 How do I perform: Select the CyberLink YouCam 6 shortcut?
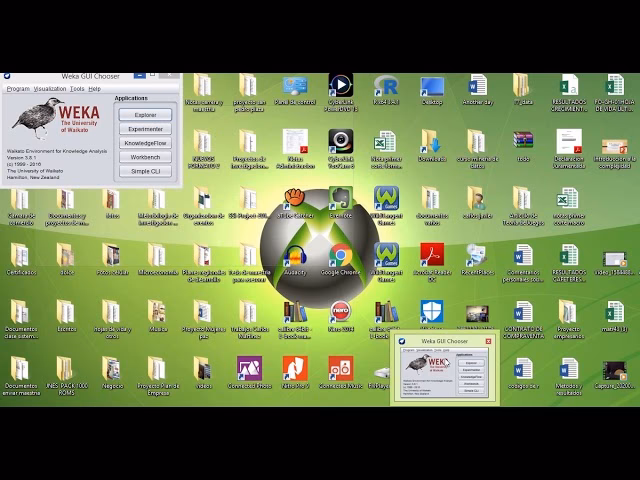(x=341, y=149)
